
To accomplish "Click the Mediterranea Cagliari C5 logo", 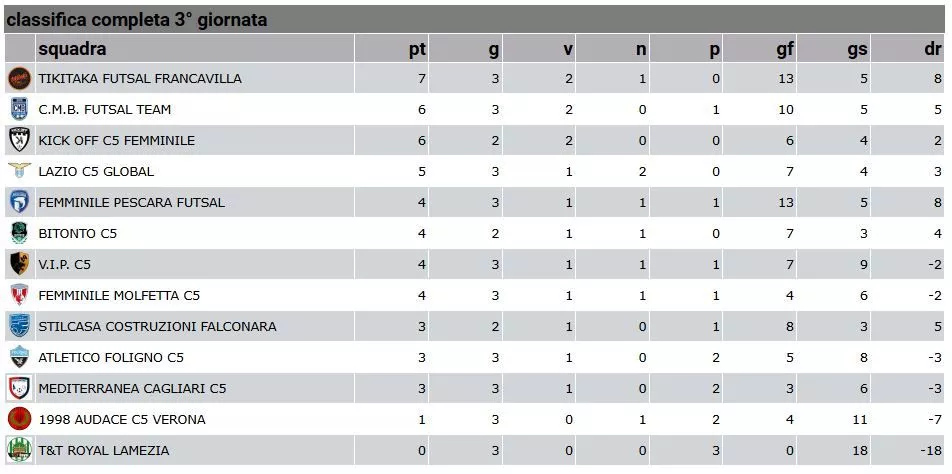I will 19,388.
